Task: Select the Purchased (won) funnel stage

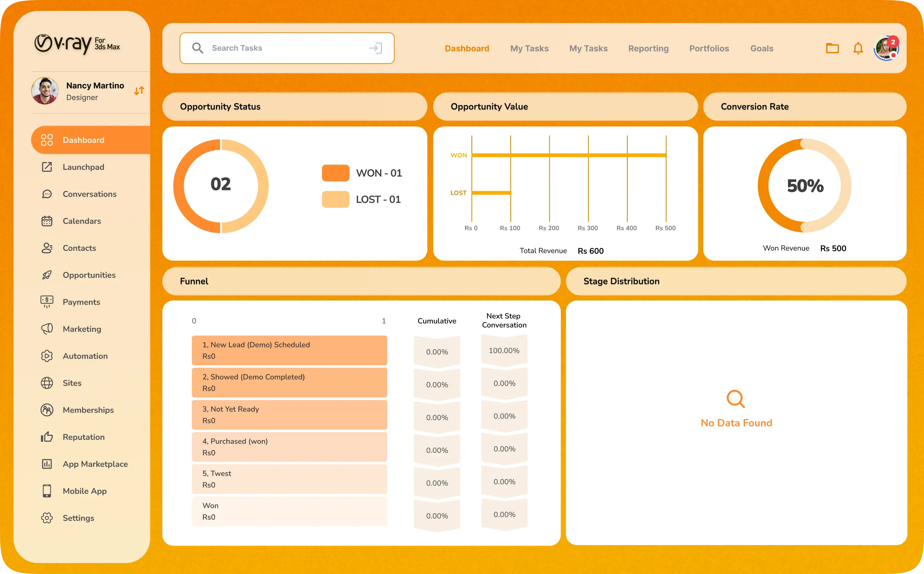Action: click(289, 447)
